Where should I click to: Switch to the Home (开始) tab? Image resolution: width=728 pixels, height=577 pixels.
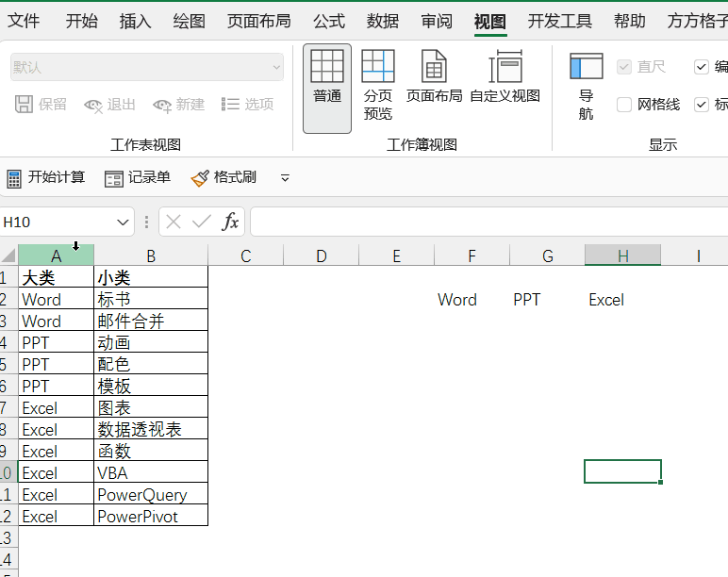tap(82, 21)
